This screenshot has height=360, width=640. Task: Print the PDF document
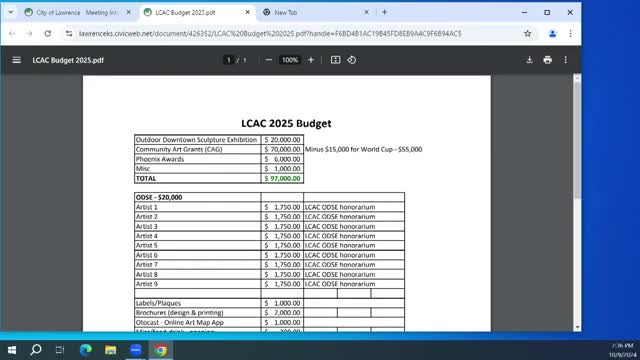click(x=548, y=60)
